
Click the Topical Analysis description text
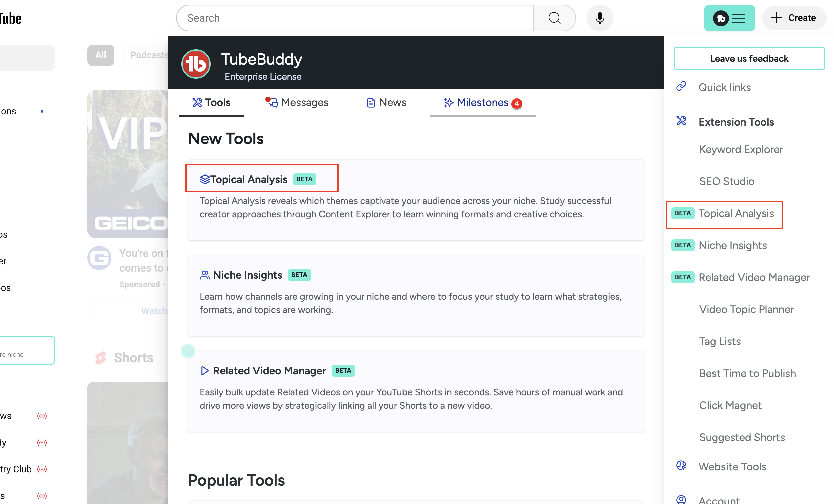tap(405, 207)
